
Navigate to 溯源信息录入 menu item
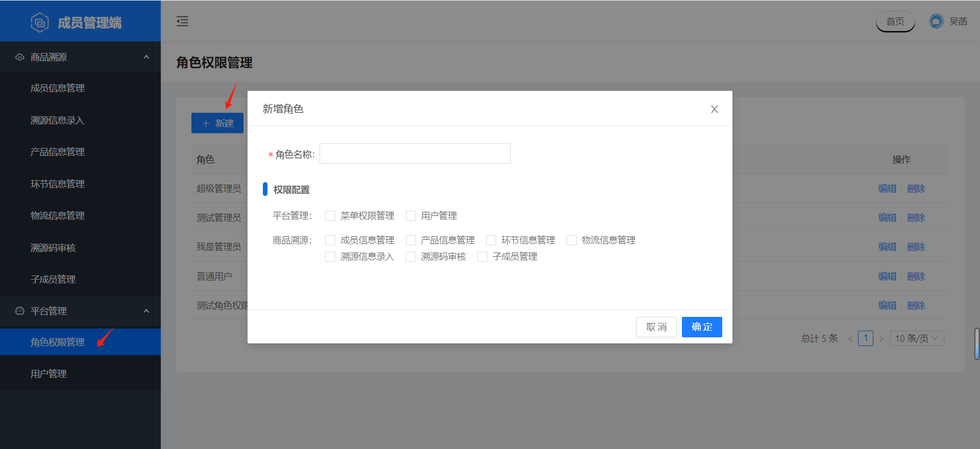click(57, 120)
